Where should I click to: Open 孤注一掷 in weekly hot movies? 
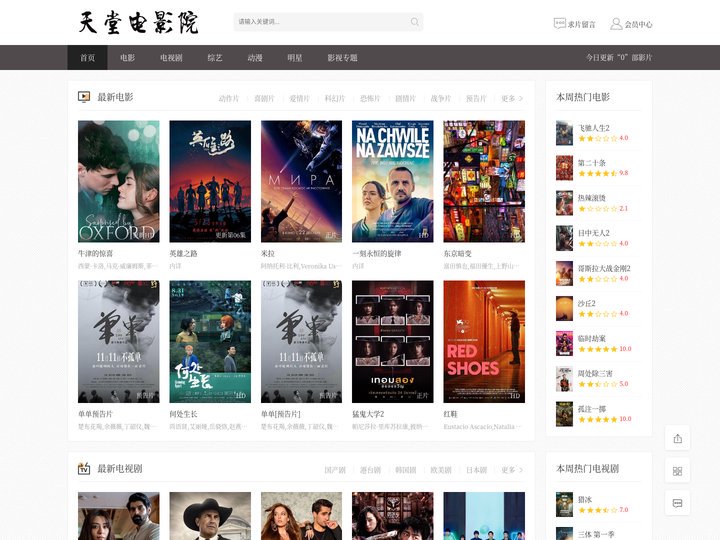[592, 409]
